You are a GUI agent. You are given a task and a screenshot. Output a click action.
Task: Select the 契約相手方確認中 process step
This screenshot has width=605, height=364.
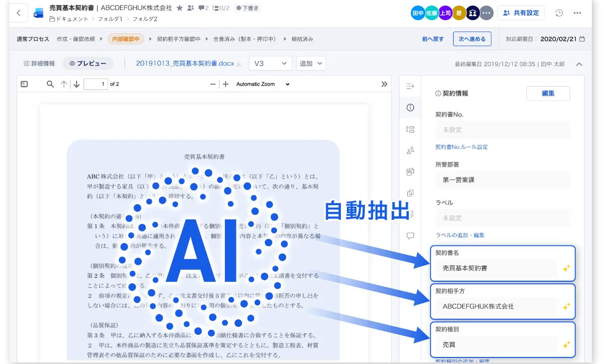[179, 39]
